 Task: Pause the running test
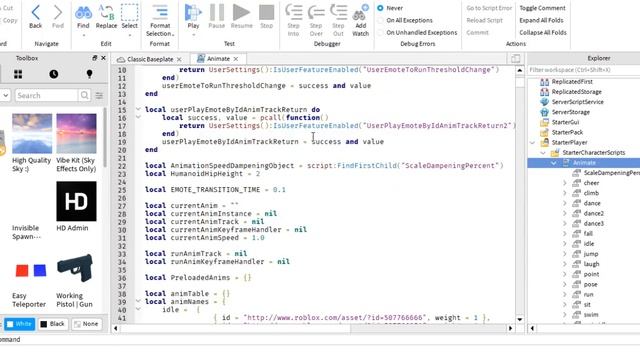(x=217, y=17)
